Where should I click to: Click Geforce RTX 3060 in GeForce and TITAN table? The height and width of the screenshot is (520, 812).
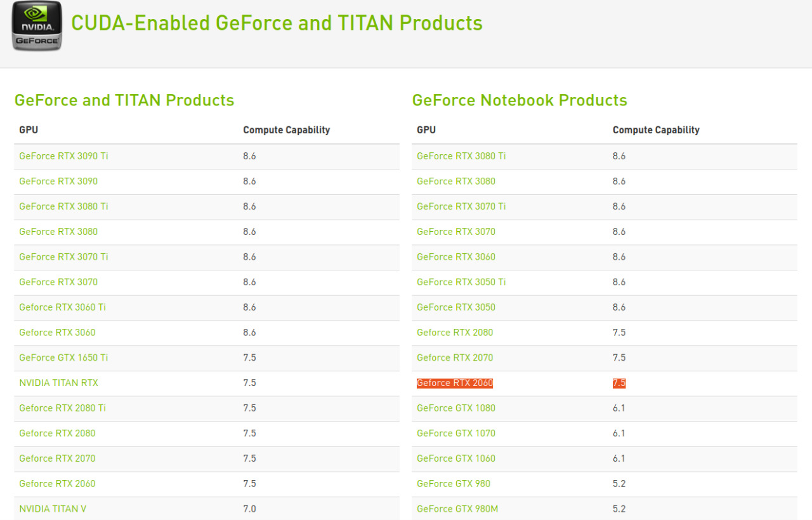pyautogui.click(x=57, y=333)
